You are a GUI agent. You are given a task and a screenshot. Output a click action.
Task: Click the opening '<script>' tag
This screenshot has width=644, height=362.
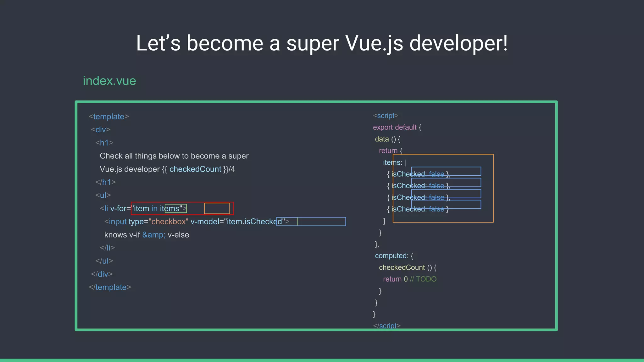coord(386,116)
